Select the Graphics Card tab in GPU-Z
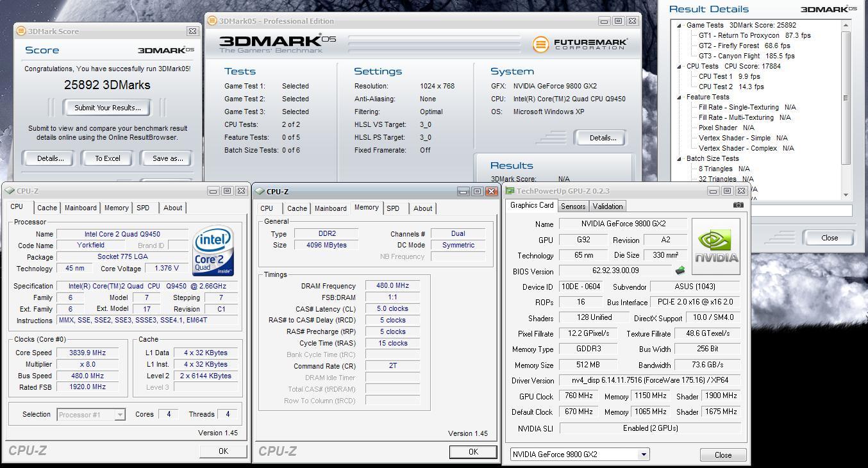Viewport: 868px width, 468px height. (531, 205)
